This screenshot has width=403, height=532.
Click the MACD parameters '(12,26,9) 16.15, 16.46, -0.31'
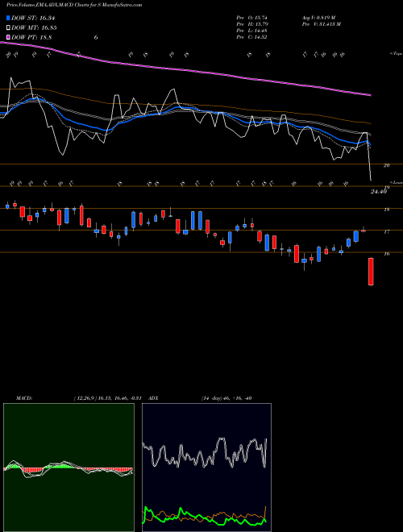(x=110, y=398)
